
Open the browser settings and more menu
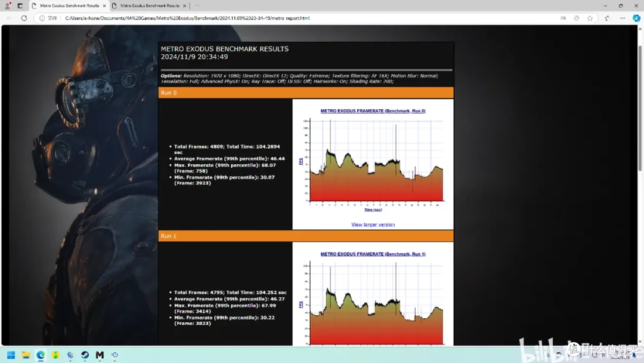pyautogui.click(x=622, y=18)
